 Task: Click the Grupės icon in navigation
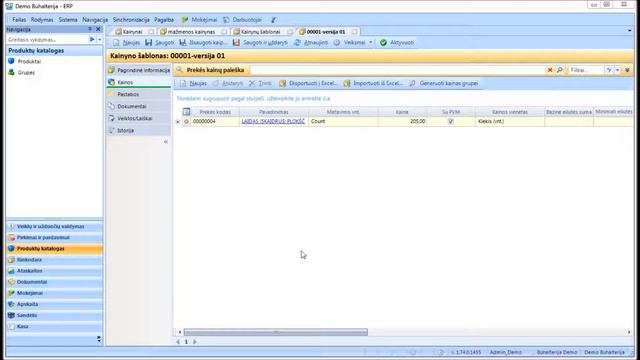[11, 72]
